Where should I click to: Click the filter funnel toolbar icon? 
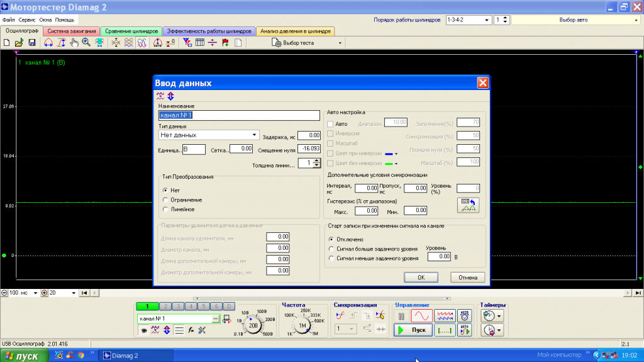coord(187,42)
